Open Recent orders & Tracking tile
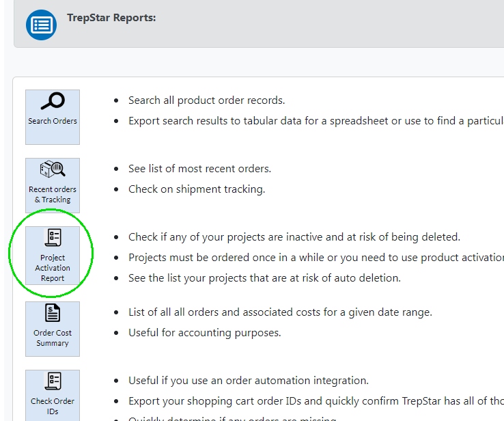Image resolution: width=504 pixels, height=421 pixels. [x=53, y=185]
